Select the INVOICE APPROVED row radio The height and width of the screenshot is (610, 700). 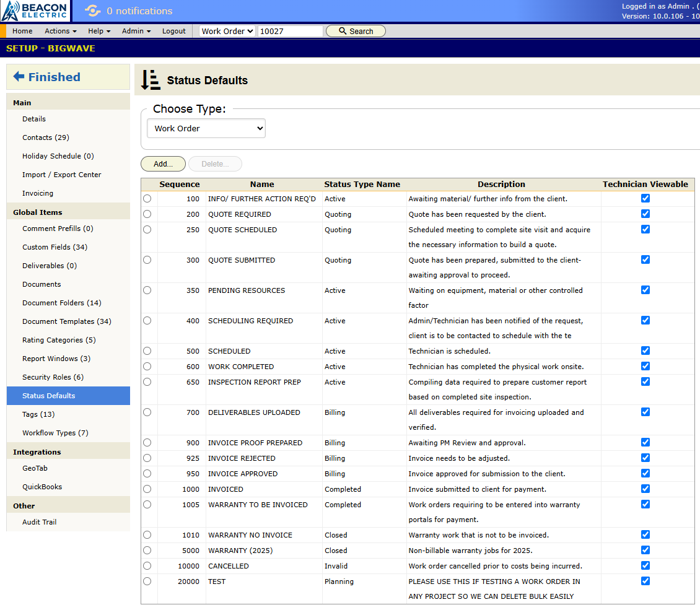click(x=147, y=474)
